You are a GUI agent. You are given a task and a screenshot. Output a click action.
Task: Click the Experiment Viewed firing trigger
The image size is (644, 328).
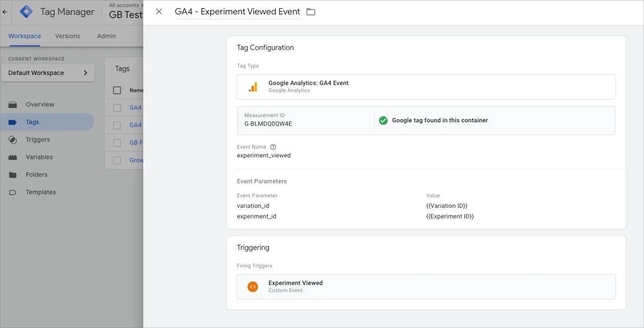click(x=426, y=287)
